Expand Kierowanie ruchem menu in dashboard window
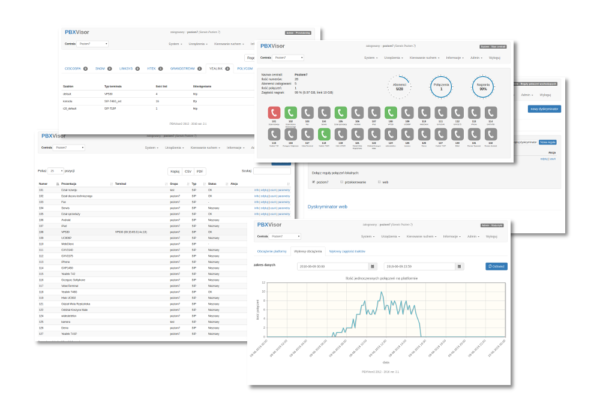Screen dimensions: 600x415 (424, 58)
